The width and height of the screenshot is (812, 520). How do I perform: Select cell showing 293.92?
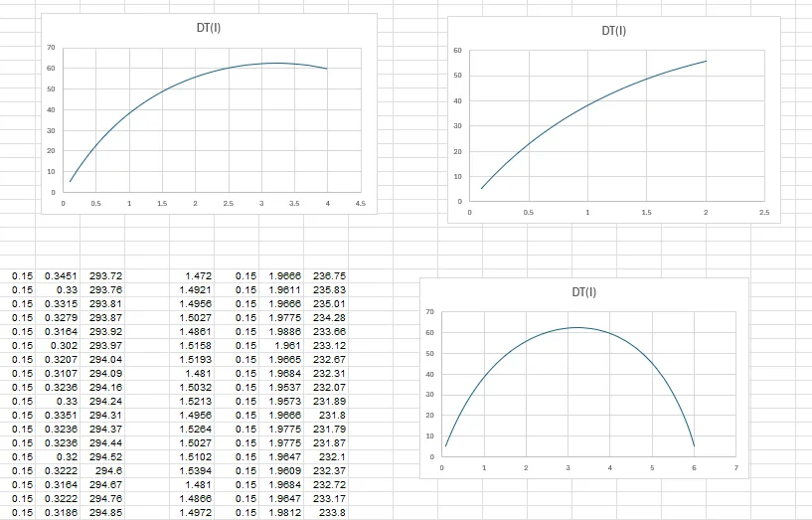pos(102,332)
